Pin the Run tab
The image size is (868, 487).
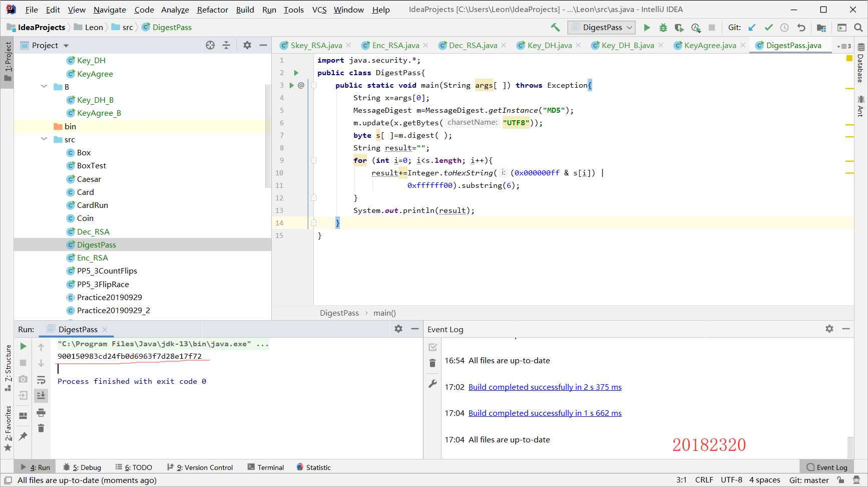coord(23,436)
